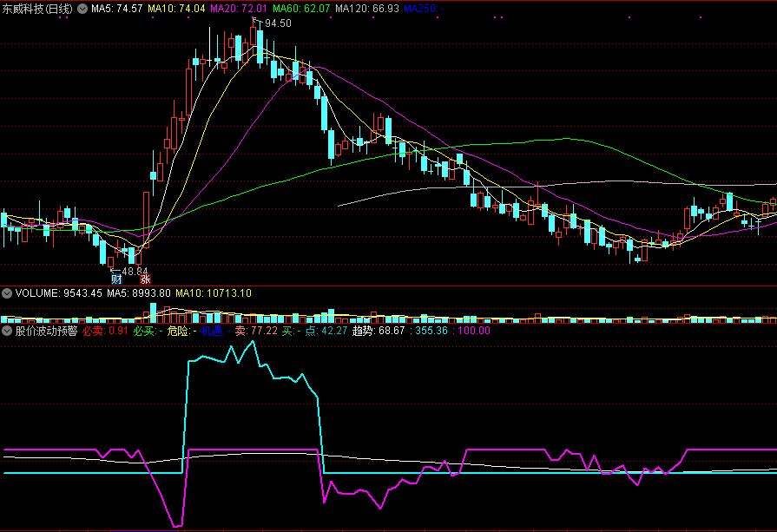Click the 必卖: 0.91 value
This screenshot has height=532, width=777.
[x=105, y=331]
